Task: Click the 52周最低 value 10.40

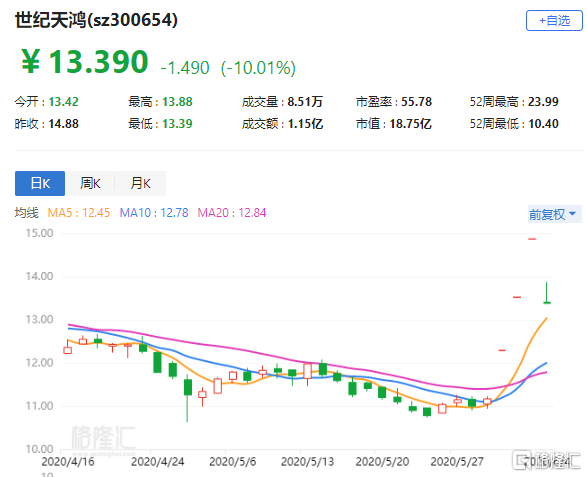Action: coord(543,124)
